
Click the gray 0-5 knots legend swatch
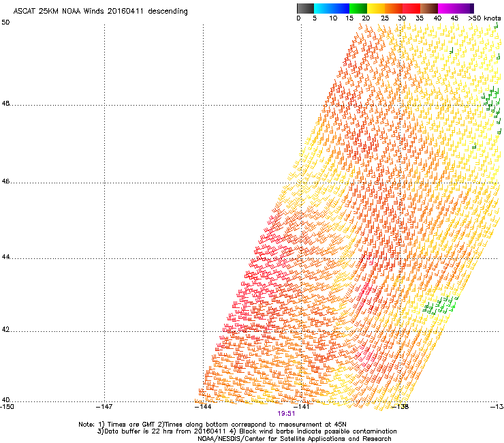(305, 8)
